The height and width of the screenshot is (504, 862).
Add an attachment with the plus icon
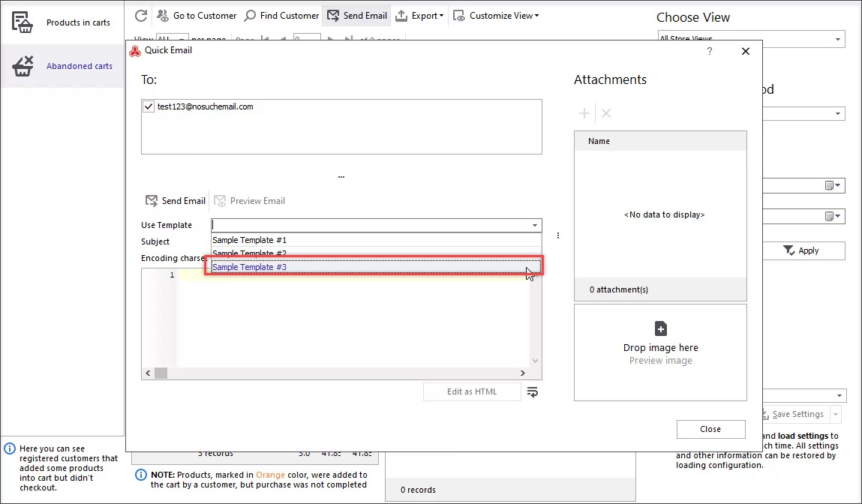tap(584, 113)
